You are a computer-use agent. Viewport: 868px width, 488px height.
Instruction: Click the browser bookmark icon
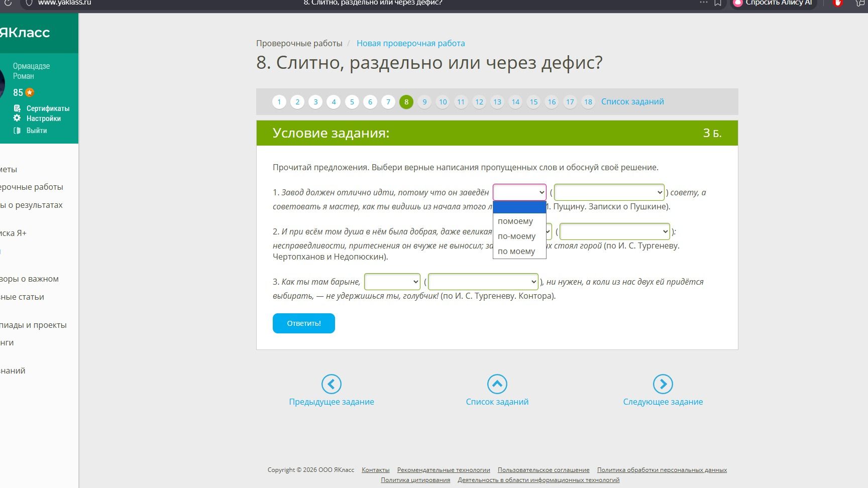718,3
